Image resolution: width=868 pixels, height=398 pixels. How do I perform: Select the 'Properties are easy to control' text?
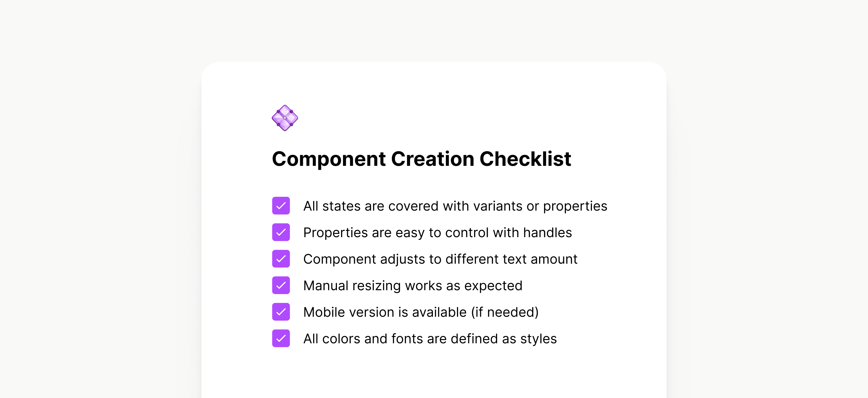pyautogui.click(x=438, y=233)
